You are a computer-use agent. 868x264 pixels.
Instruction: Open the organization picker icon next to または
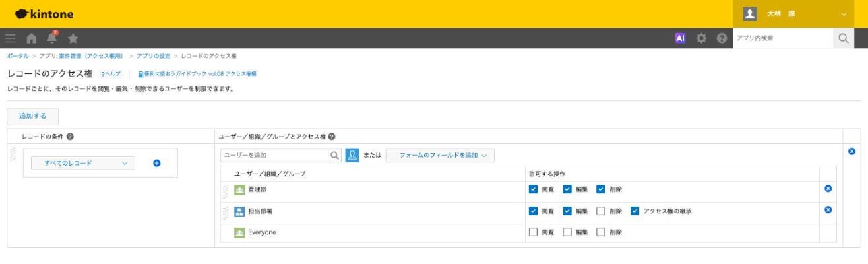coord(352,156)
